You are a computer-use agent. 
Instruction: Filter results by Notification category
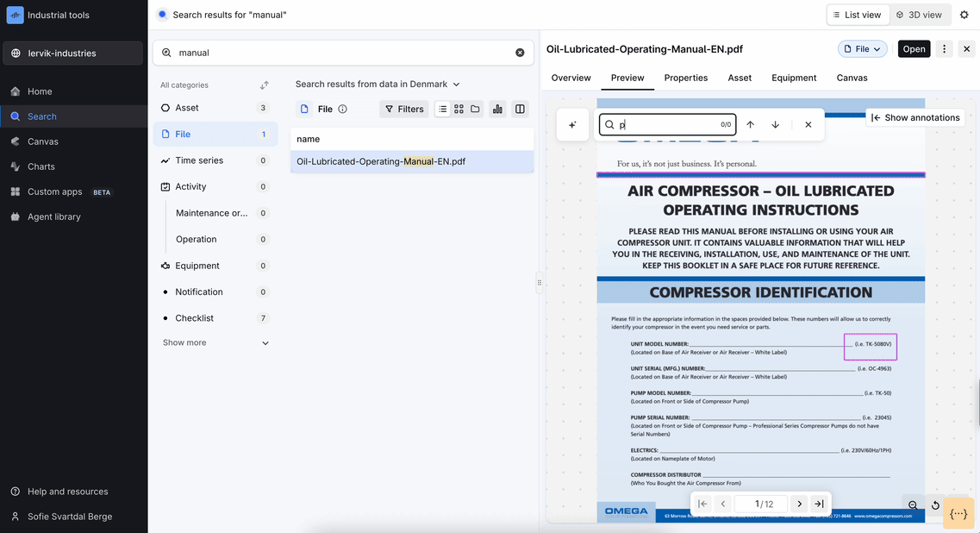click(215, 292)
